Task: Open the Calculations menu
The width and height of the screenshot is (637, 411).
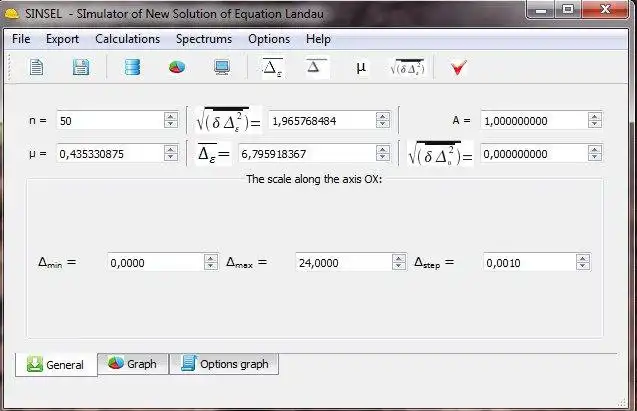Action: click(128, 39)
